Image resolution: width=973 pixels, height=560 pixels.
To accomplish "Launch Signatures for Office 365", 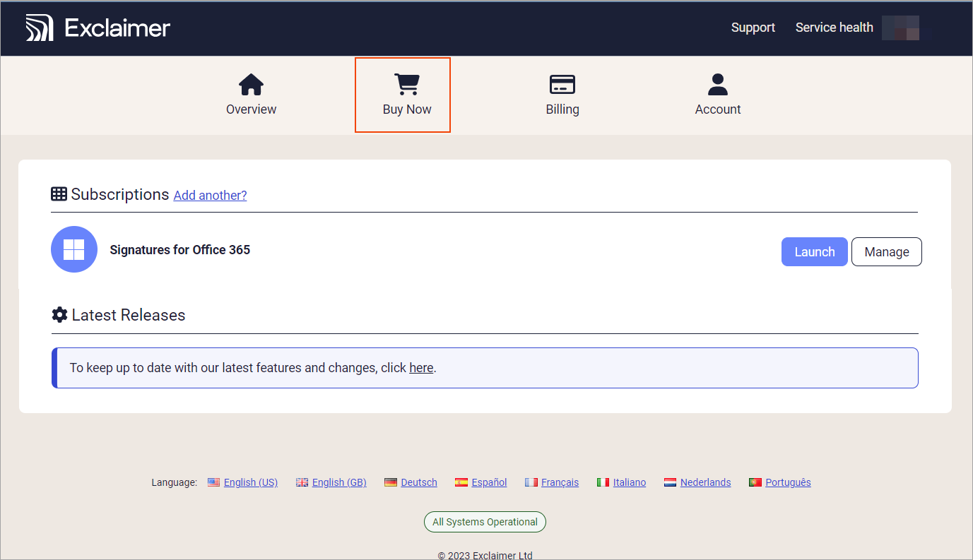I will pos(814,252).
